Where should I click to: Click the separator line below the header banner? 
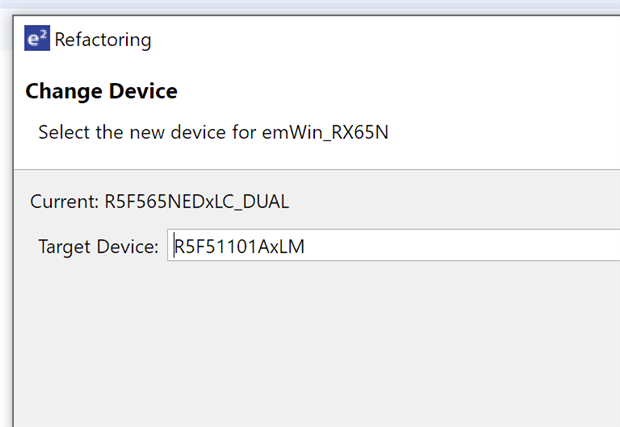click(x=300, y=169)
